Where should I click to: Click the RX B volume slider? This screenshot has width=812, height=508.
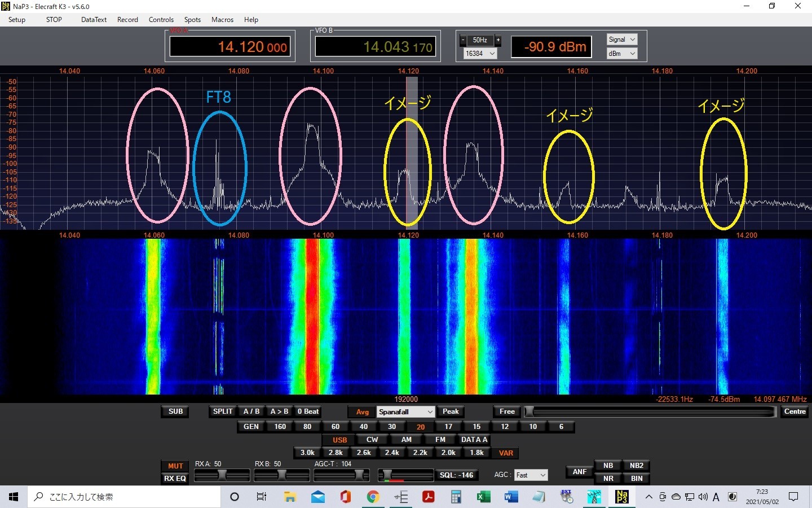click(282, 475)
